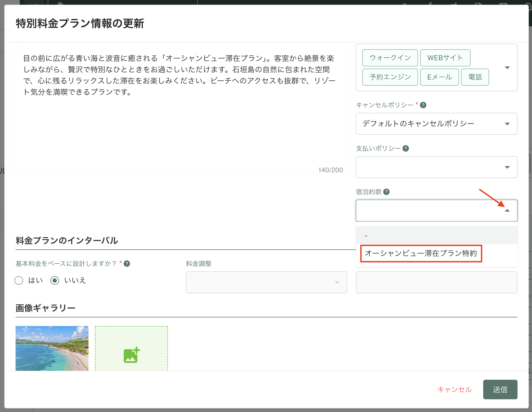This screenshot has width=532, height=412.
Task: Click the WEBサイト channel tag
Action: tap(445, 58)
